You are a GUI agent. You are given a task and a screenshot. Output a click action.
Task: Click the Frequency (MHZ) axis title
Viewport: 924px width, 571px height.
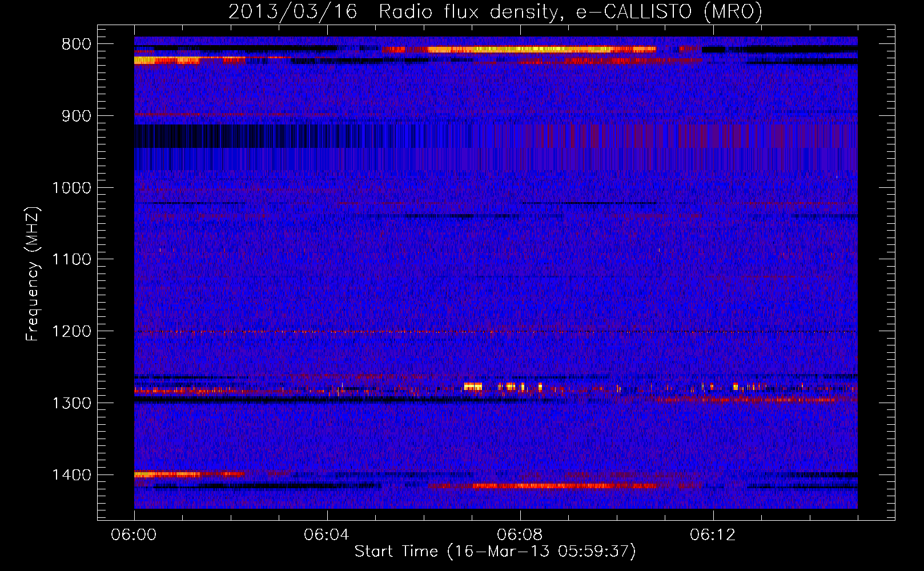pyautogui.click(x=33, y=274)
